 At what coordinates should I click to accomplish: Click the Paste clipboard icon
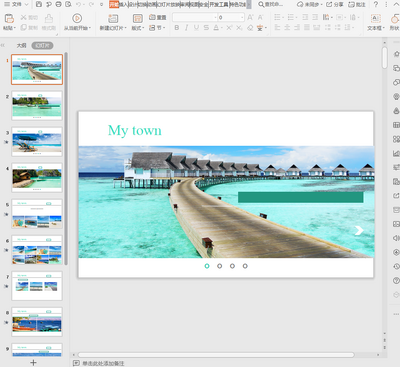(9, 18)
